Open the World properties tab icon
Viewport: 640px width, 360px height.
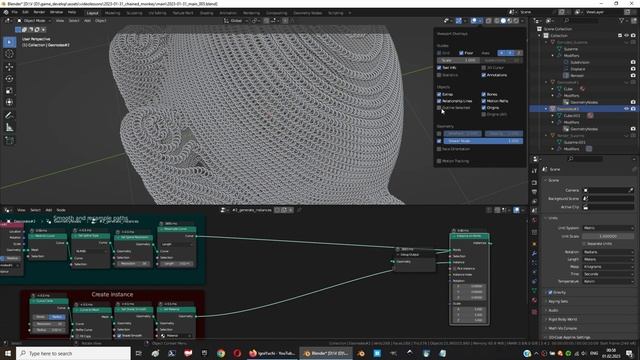click(534, 221)
